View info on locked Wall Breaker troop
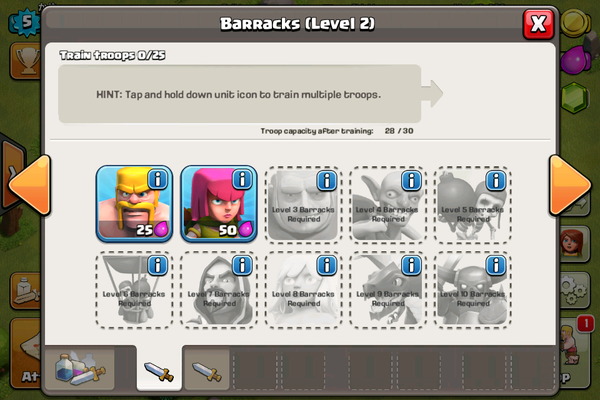The height and width of the screenshot is (400, 600). pos(496,180)
